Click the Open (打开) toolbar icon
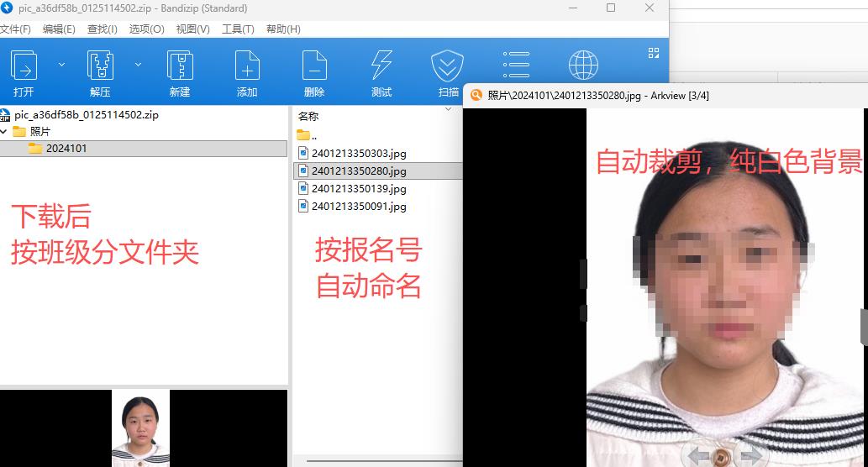 24,66
